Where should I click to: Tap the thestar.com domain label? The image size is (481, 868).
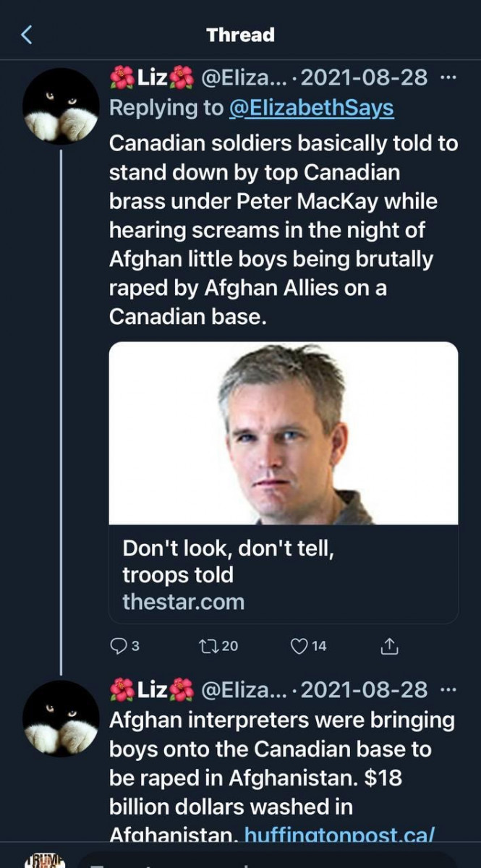[x=184, y=601]
